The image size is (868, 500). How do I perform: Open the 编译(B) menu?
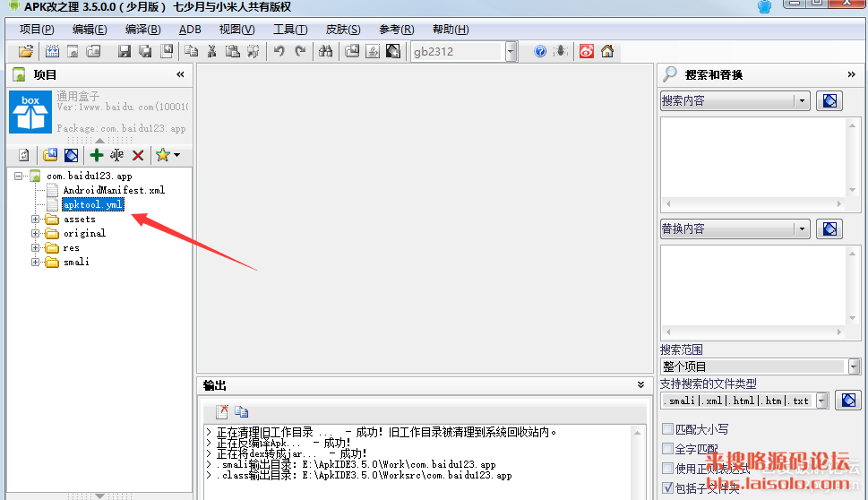click(142, 30)
